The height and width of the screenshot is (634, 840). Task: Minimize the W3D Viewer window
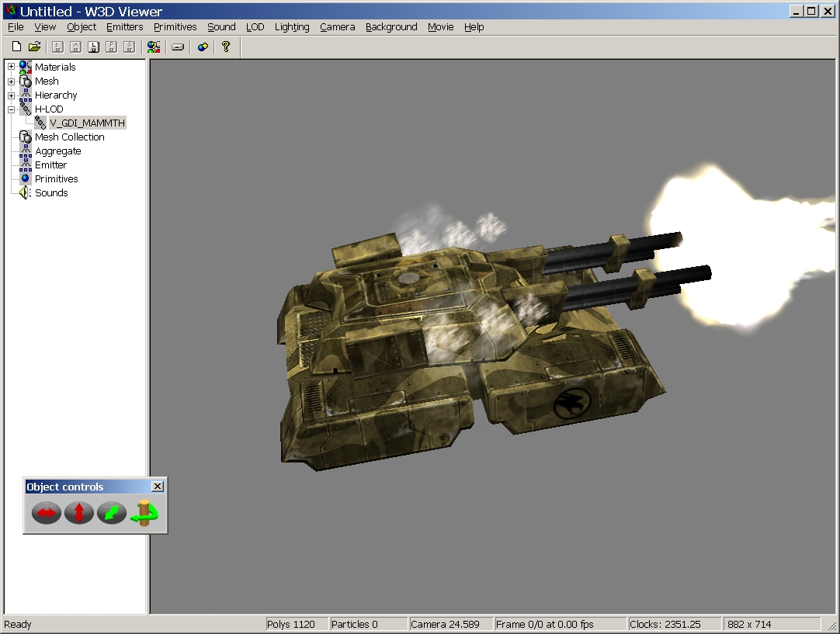(797, 11)
